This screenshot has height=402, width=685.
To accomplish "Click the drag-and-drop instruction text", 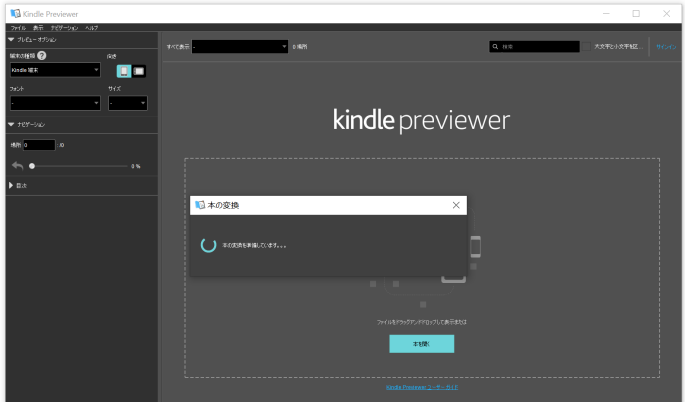I will pyautogui.click(x=422, y=322).
